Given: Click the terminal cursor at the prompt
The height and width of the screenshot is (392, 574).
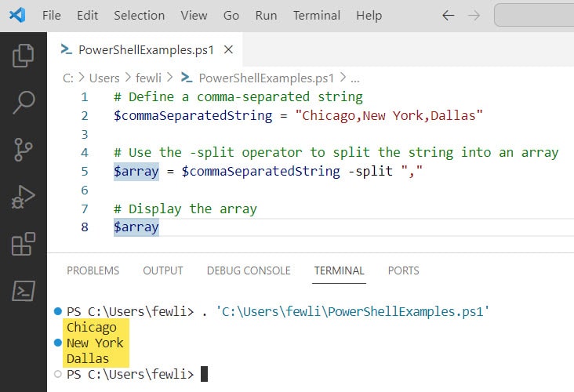Looking at the screenshot, I should click(x=204, y=375).
